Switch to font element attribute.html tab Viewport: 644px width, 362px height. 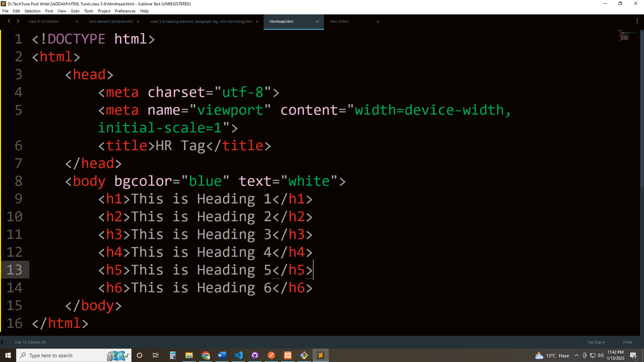coord(111,21)
